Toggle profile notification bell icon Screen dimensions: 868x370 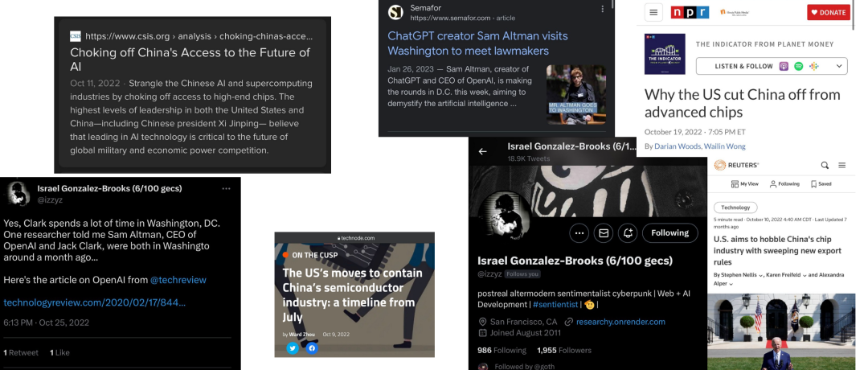628,233
